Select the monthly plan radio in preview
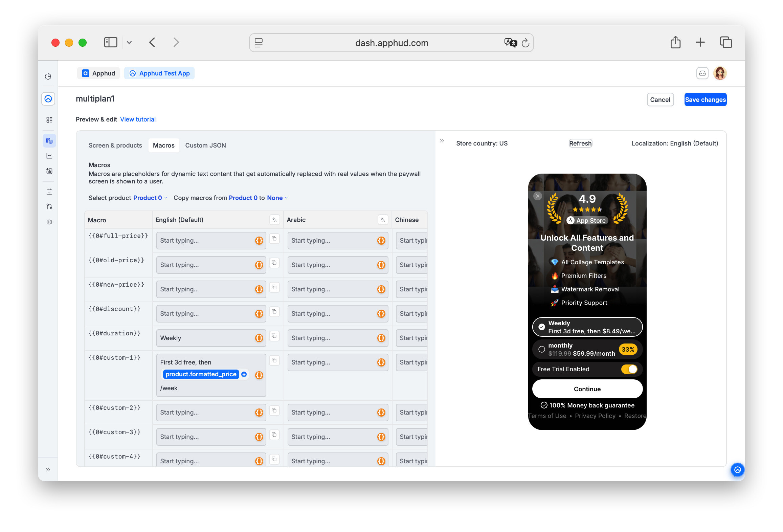The height and width of the screenshot is (532, 783). (542, 349)
